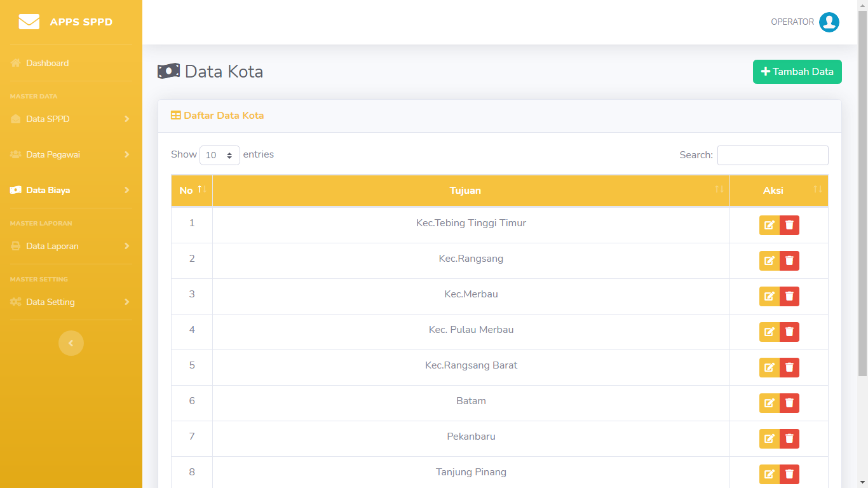Screen dimensions: 868x488
Task: Collapse the sidebar with the round arrow toggle
Action: click(71, 343)
